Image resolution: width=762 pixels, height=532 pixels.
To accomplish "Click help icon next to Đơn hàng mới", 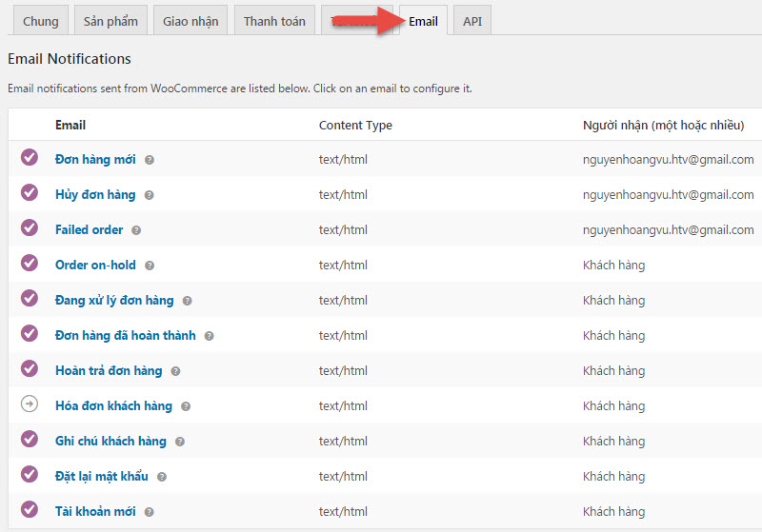I will pyautogui.click(x=150, y=160).
